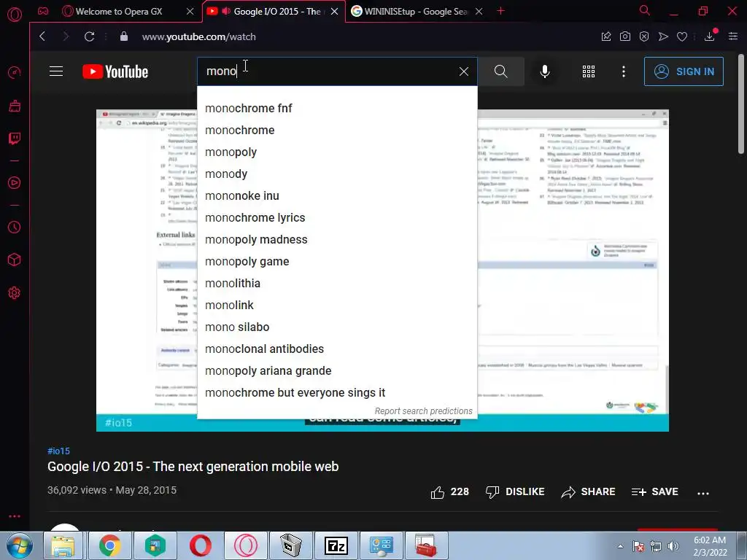Click the SIGN IN button
The image size is (747, 560).
point(684,71)
